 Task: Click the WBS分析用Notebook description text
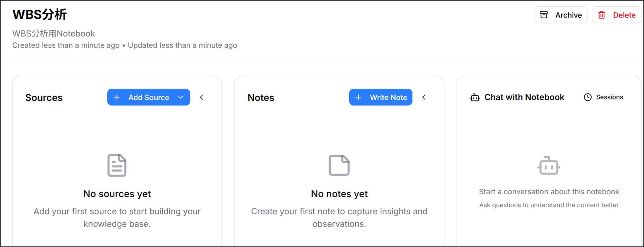click(x=54, y=34)
